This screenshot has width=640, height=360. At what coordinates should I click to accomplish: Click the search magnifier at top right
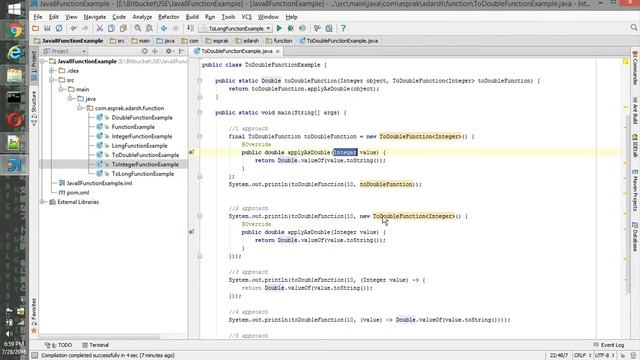point(633,28)
